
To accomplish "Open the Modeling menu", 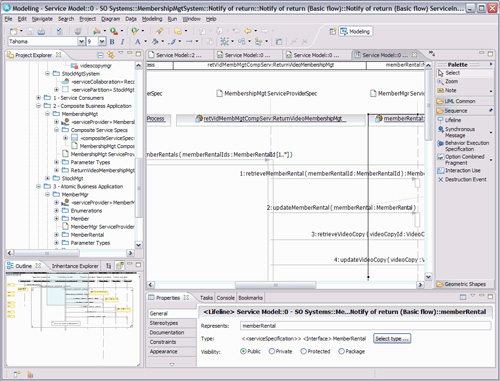I will 152,19.
